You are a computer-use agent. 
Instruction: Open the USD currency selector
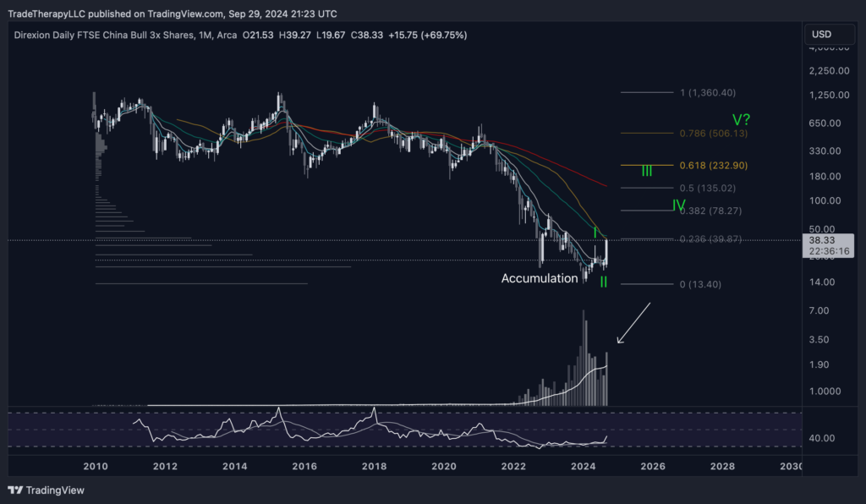[x=821, y=35]
